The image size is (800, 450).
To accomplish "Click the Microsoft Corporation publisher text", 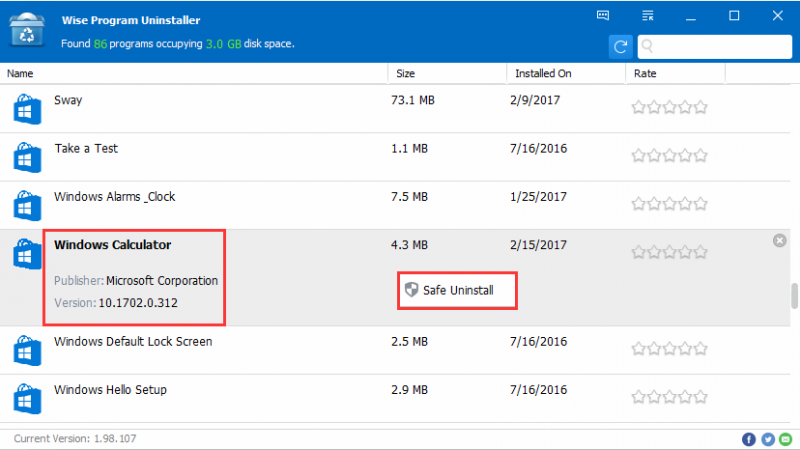I will pos(162,281).
